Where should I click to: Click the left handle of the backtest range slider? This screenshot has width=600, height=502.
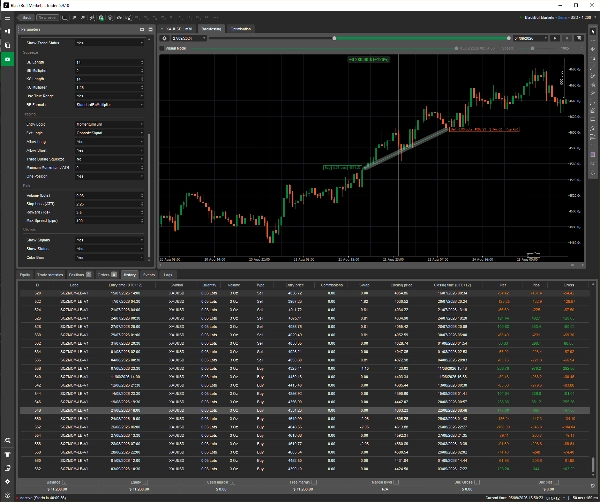(334, 38)
